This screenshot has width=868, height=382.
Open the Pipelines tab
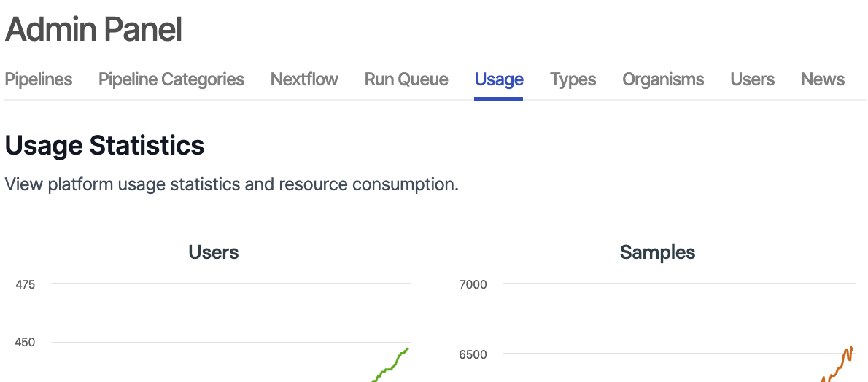coord(39,79)
